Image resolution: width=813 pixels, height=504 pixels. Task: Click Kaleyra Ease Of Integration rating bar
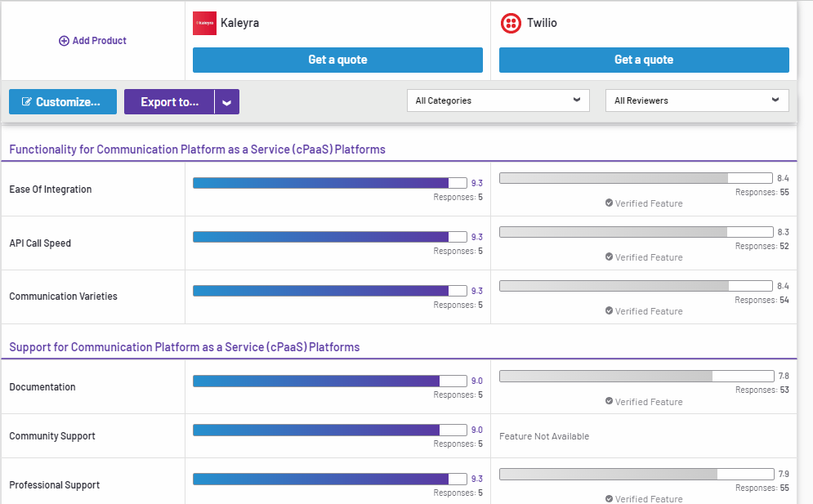click(330, 183)
